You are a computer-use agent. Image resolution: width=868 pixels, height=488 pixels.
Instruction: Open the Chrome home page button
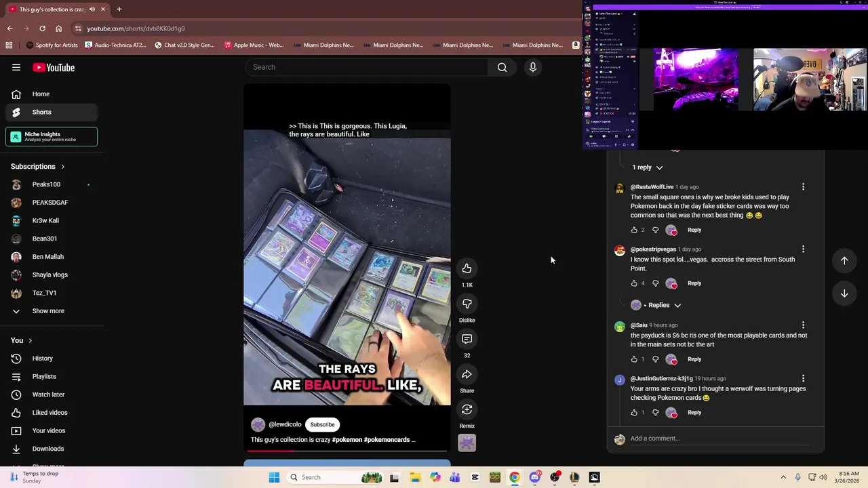tap(58, 28)
